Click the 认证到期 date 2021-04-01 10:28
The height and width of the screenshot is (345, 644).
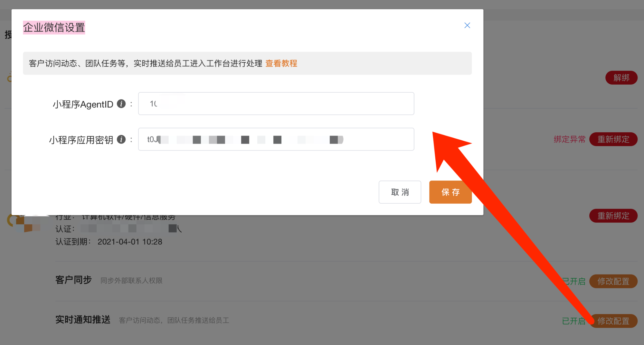pos(130,242)
